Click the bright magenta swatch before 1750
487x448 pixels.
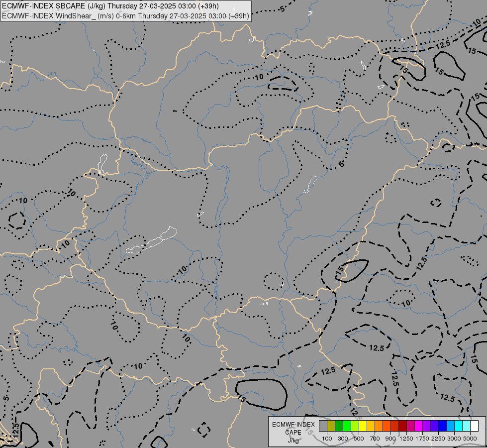[419, 426]
